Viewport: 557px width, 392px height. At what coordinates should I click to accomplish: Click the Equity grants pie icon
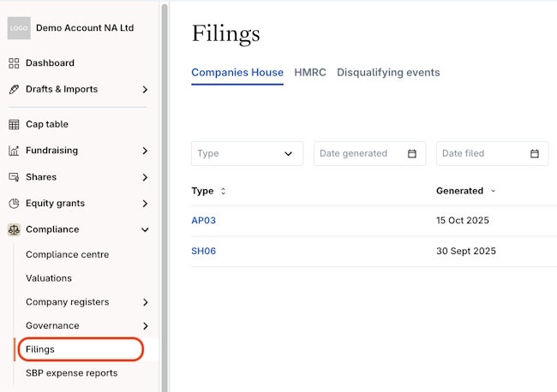tap(14, 204)
